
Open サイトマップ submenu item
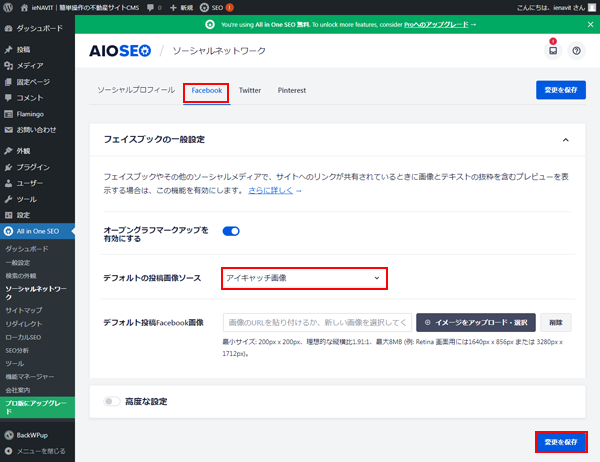24,310
